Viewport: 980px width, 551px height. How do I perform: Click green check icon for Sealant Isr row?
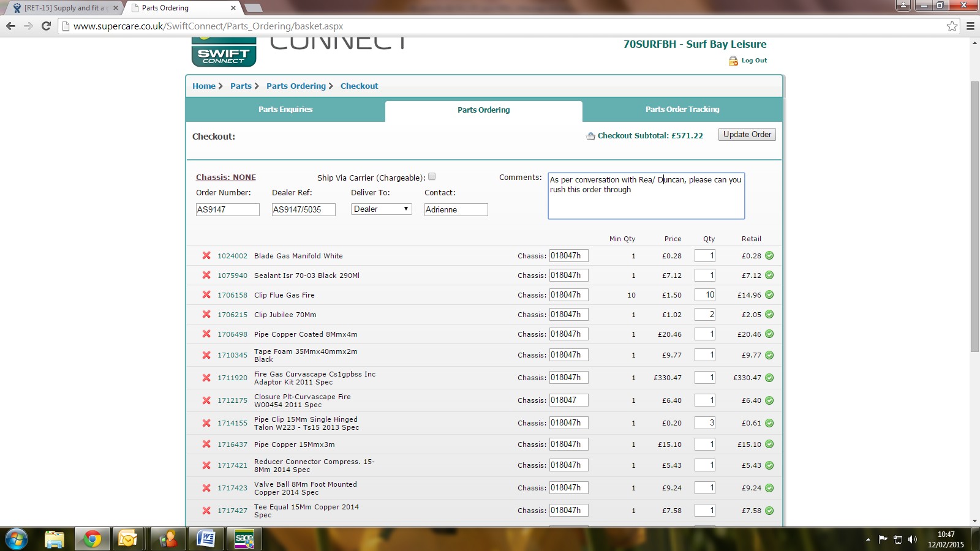pyautogui.click(x=769, y=275)
